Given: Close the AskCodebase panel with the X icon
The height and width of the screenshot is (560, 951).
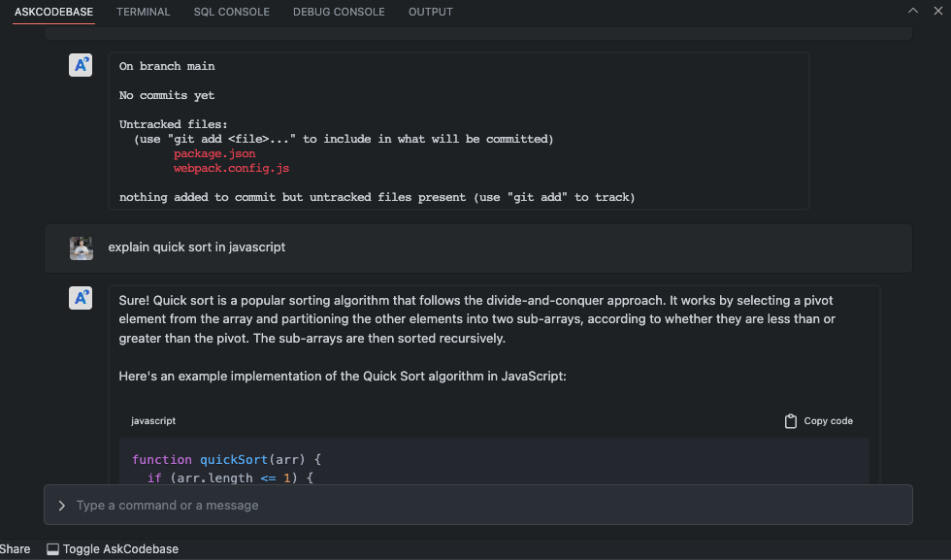Looking at the screenshot, I should click(x=938, y=11).
